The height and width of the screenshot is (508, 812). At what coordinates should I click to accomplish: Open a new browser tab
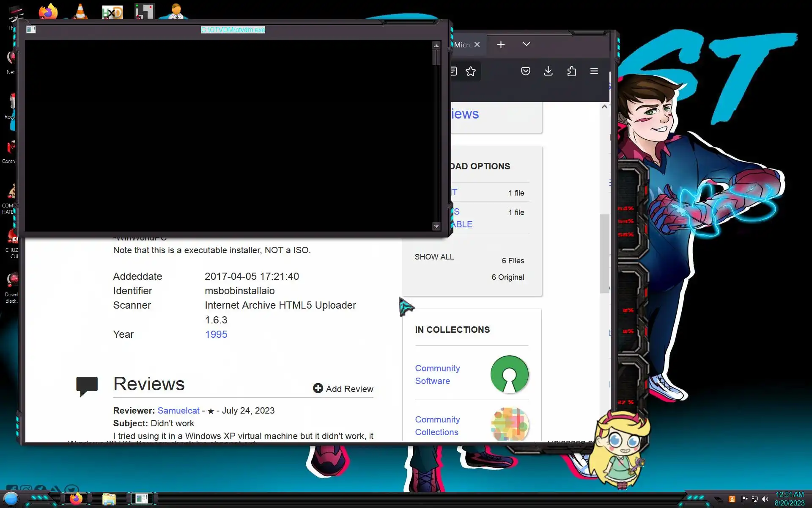tap(501, 44)
